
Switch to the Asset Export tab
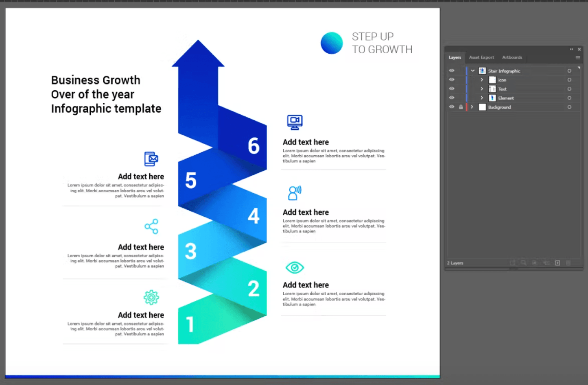[481, 58]
